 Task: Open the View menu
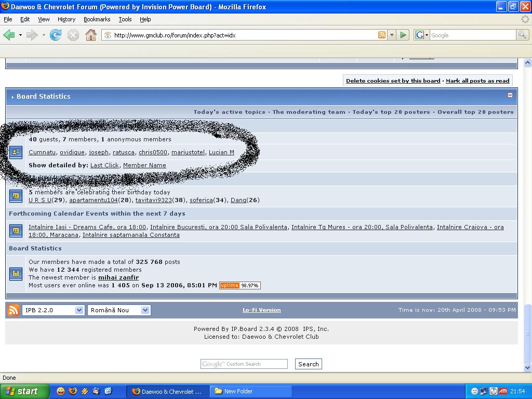(x=44, y=19)
